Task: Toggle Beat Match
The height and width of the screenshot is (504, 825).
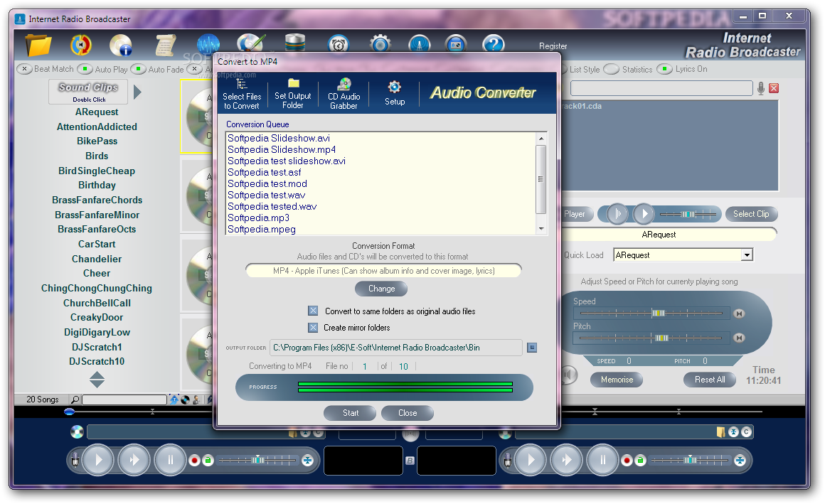Action: [x=25, y=69]
